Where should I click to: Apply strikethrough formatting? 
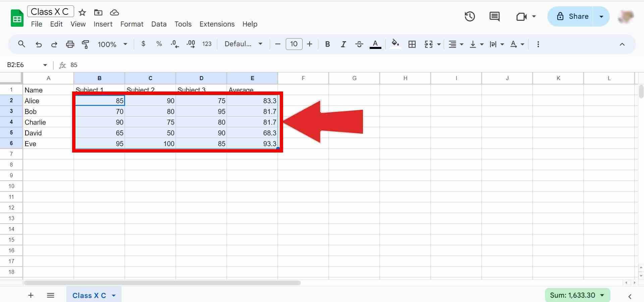359,44
